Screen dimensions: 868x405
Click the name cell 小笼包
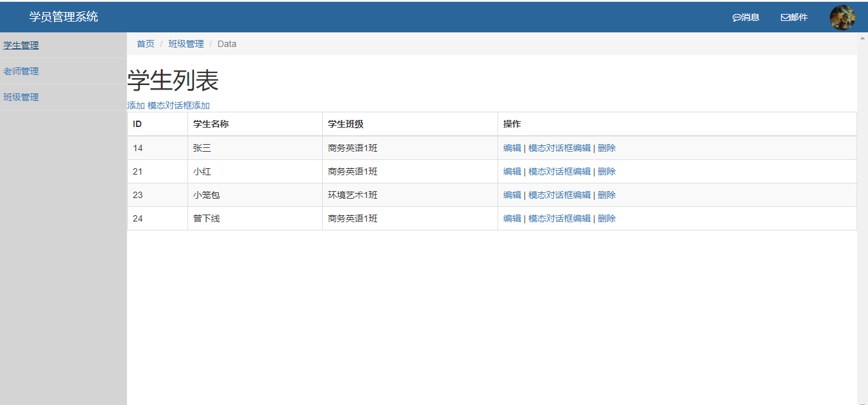255,195
